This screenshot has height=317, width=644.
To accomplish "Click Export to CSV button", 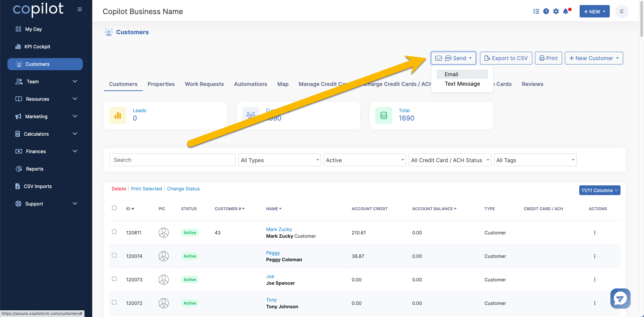I will coord(506,58).
